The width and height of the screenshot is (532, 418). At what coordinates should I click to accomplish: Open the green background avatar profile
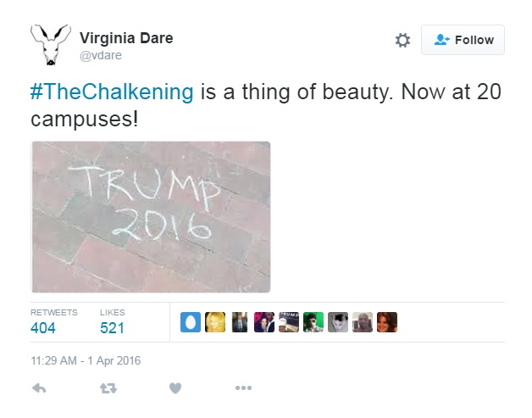point(313,322)
